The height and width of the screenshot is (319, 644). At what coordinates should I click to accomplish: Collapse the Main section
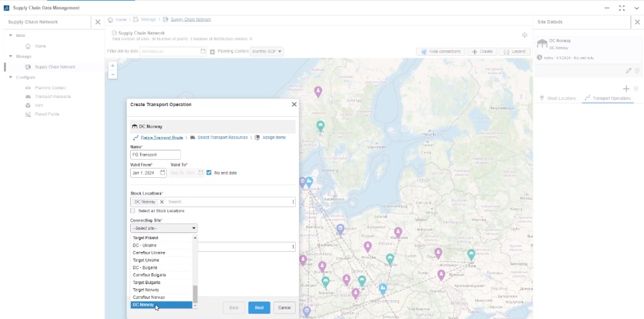[11, 36]
